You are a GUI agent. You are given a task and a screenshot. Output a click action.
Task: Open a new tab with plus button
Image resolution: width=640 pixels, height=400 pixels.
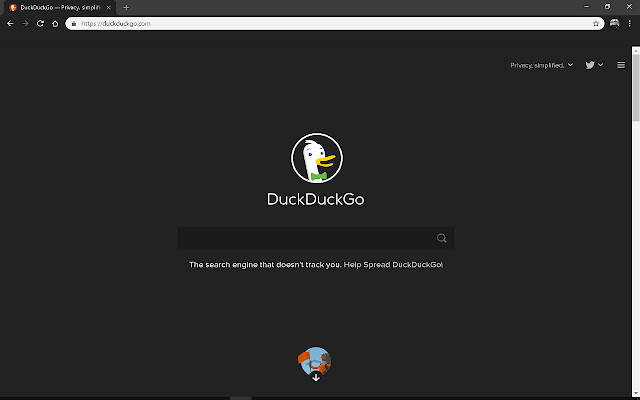tap(126, 7)
